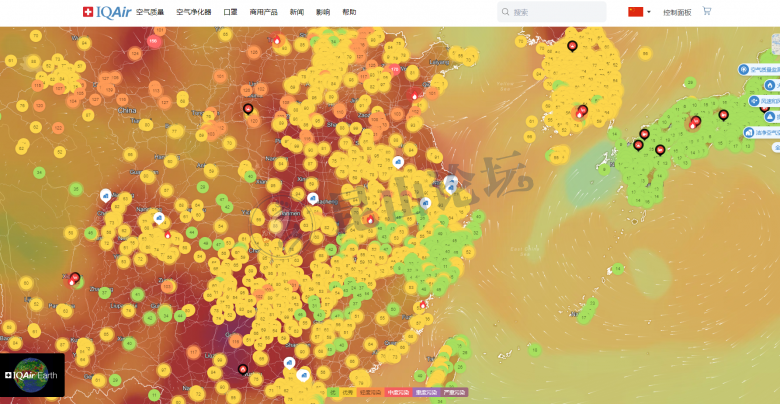Click into the 搜索 search field
Viewport: 780px width, 404px height.
click(555, 12)
